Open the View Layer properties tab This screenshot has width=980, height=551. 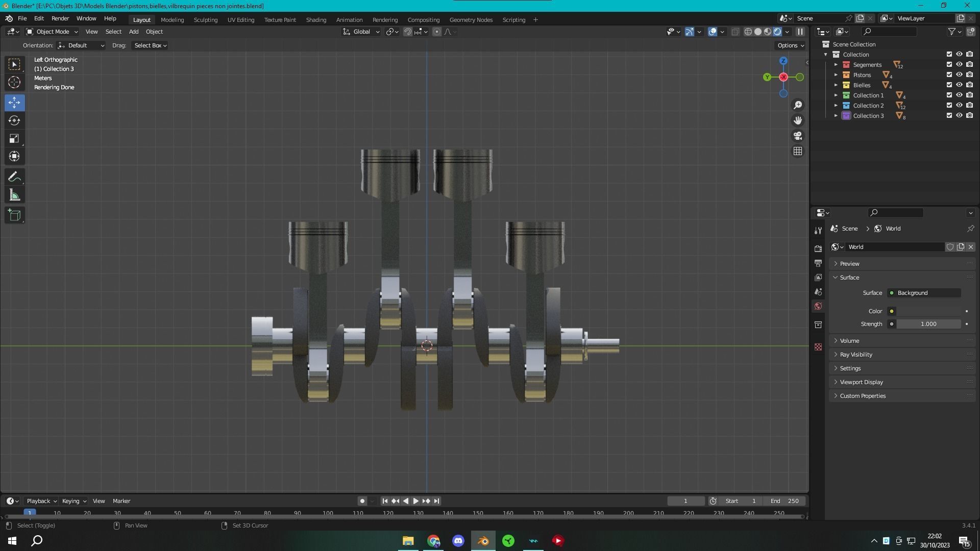pyautogui.click(x=818, y=278)
